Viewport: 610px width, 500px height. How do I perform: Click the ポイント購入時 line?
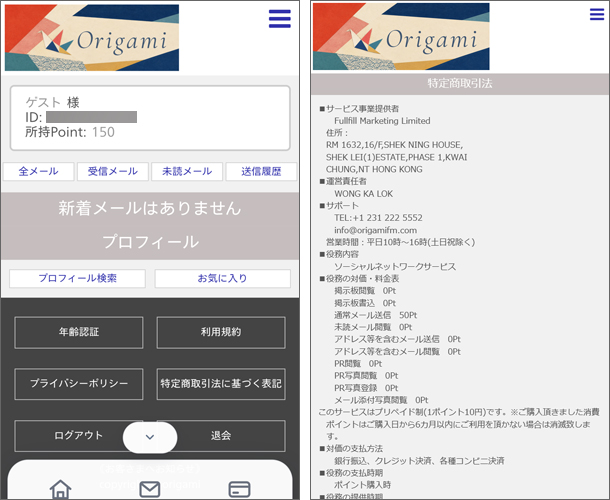[362, 485]
